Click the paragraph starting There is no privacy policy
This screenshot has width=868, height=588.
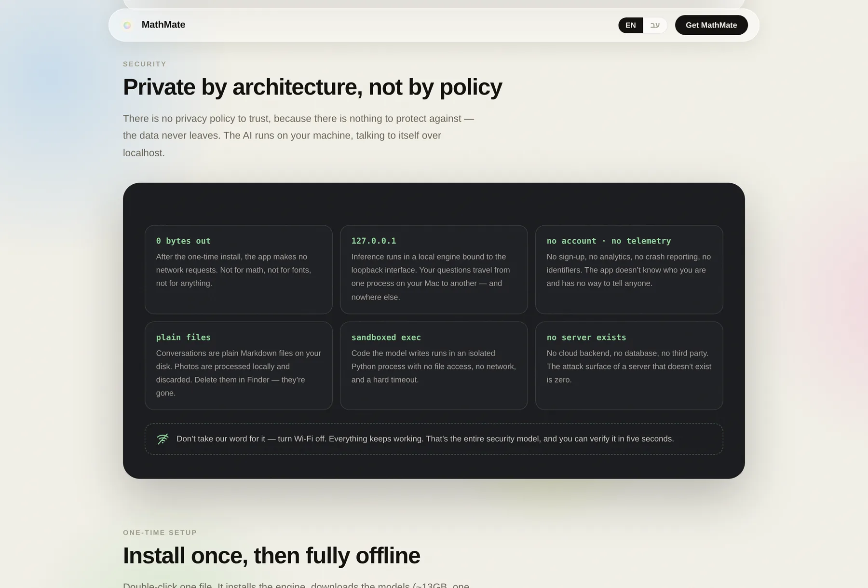[x=298, y=136]
